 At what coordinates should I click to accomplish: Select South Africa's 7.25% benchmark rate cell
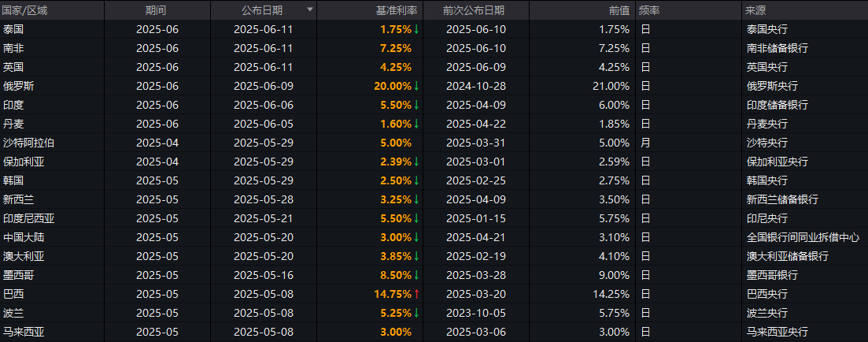tap(395, 48)
